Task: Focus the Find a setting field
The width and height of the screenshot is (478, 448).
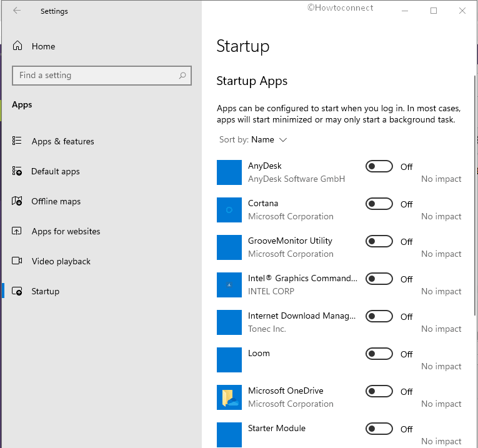Action: click(102, 75)
